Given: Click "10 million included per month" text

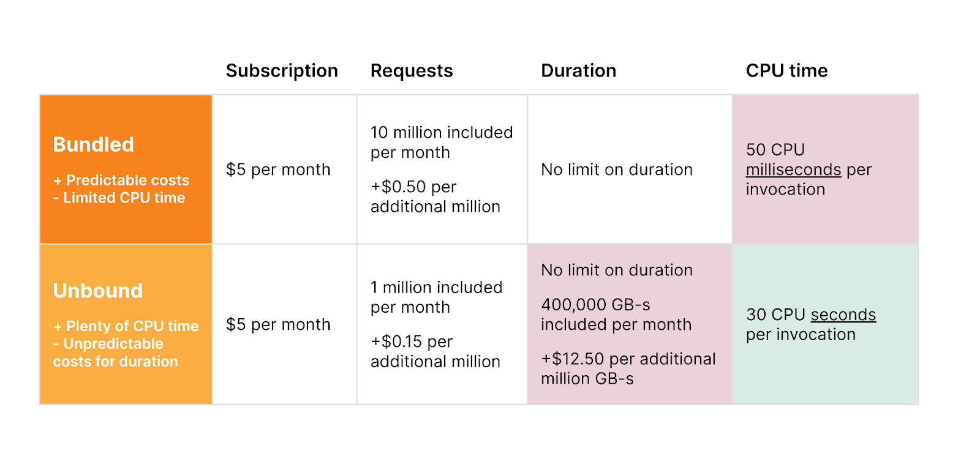Looking at the screenshot, I should (441, 142).
